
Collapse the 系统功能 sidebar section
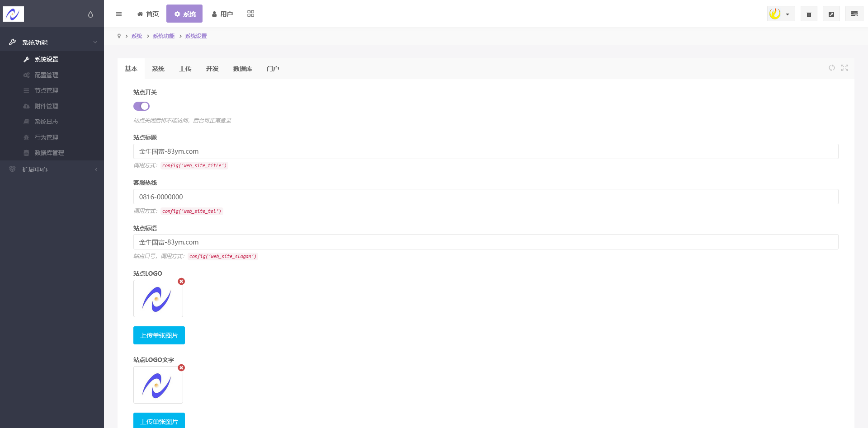pyautogui.click(x=52, y=42)
